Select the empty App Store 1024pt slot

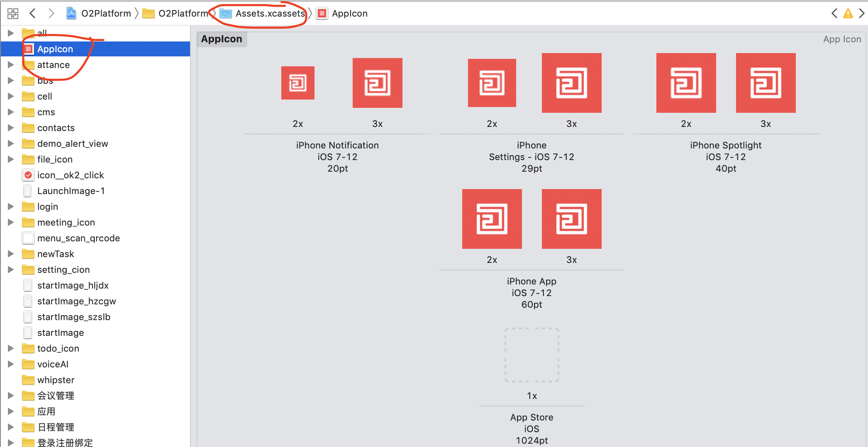pos(532,355)
